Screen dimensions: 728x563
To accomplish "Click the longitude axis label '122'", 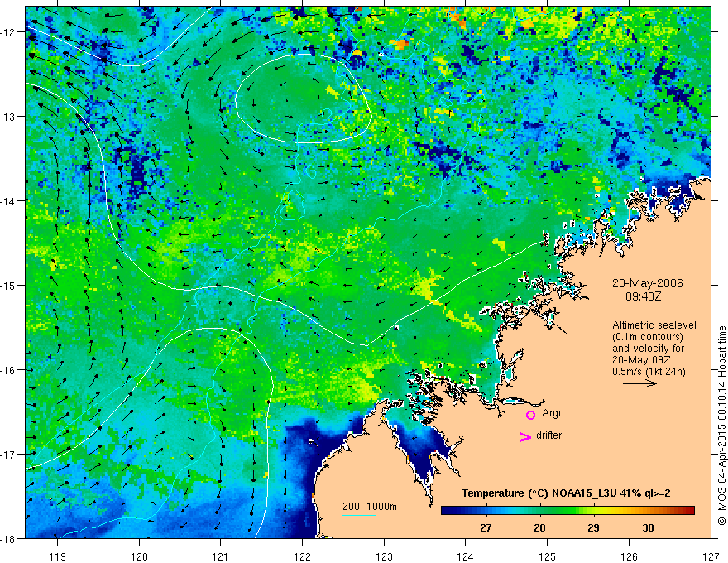I will pos(302,556).
